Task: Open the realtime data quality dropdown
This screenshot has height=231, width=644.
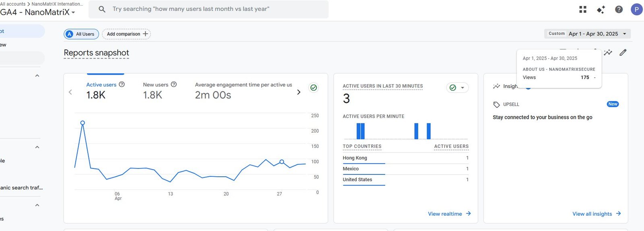Action: tap(458, 88)
